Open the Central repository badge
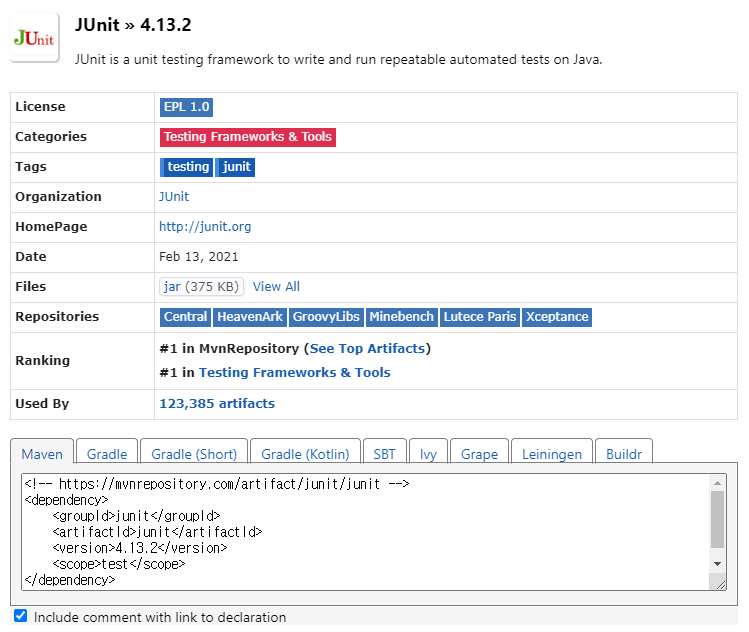The height and width of the screenshot is (632, 749). (185, 317)
